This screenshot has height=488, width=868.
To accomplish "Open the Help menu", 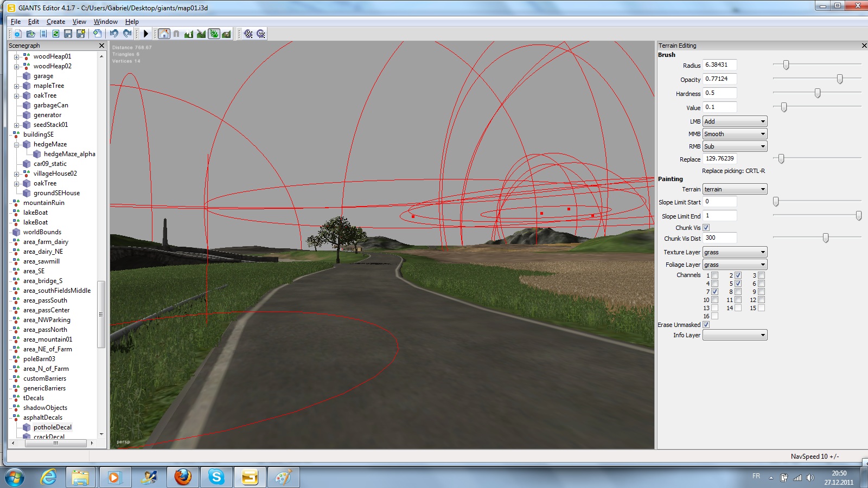I will point(132,22).
